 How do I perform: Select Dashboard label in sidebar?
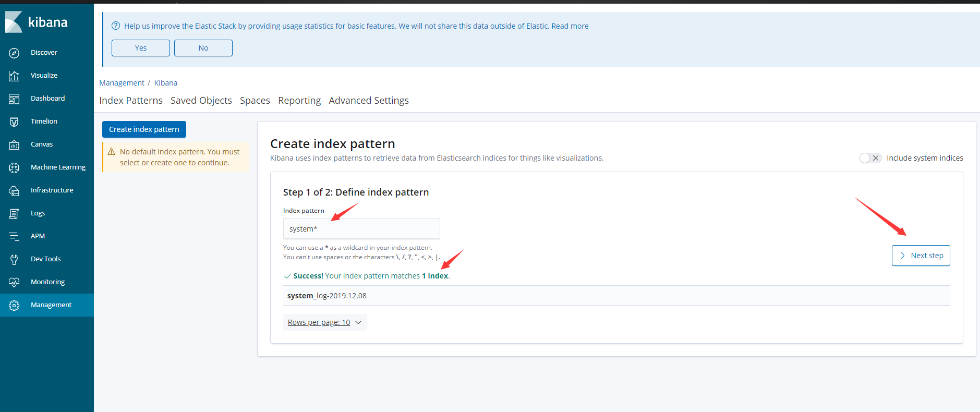[48, 99]
